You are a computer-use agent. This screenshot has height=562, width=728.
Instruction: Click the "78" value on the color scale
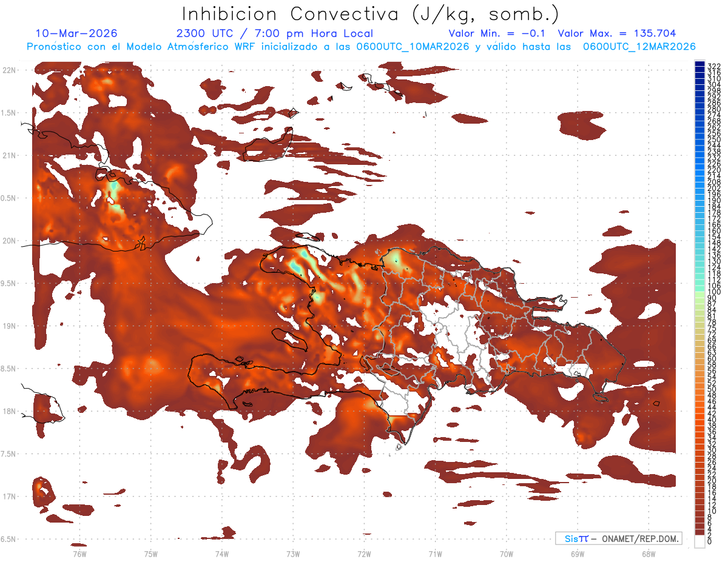pyautogui.click(x=712, y=323)
